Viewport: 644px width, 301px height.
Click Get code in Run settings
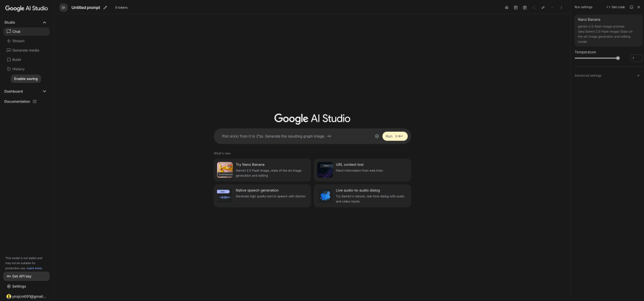click(615, 7)
